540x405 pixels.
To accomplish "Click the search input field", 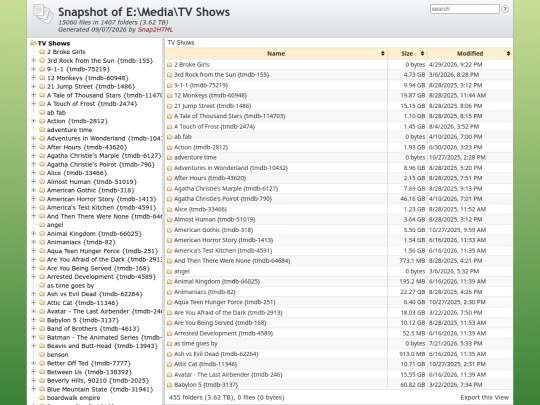I will coord(465,9).
